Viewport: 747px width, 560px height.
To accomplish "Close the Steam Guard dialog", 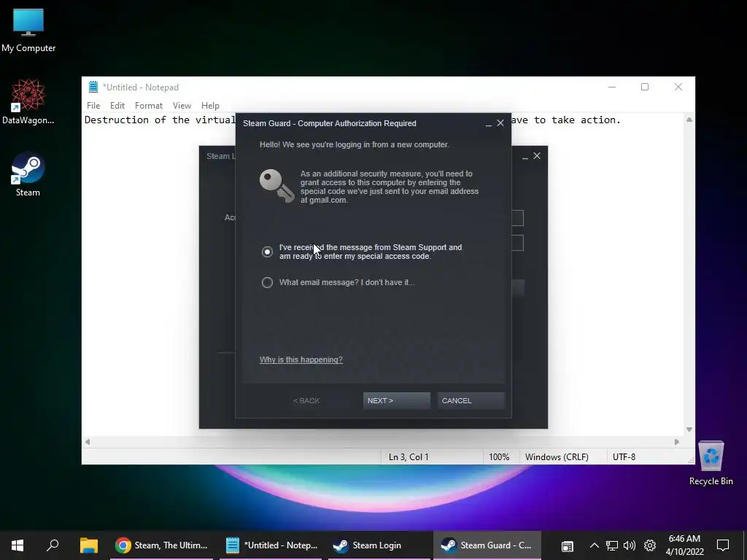I will point(500,122).
